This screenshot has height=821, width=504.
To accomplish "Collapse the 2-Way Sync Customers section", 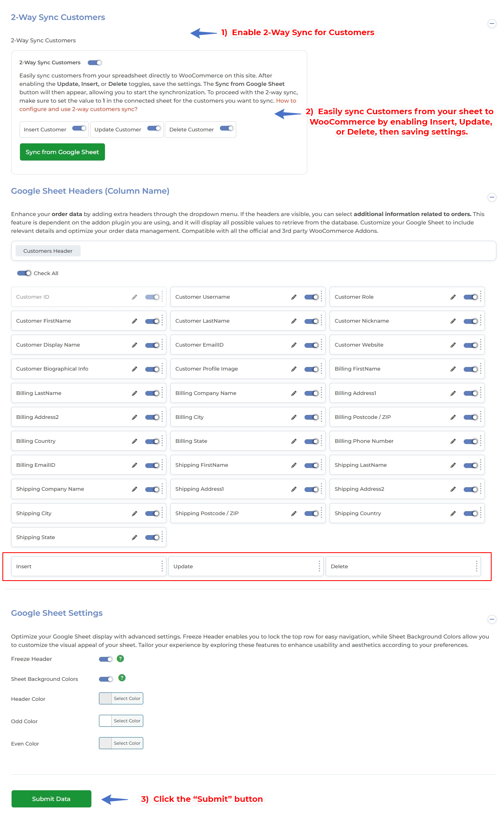I will point(492,24).
